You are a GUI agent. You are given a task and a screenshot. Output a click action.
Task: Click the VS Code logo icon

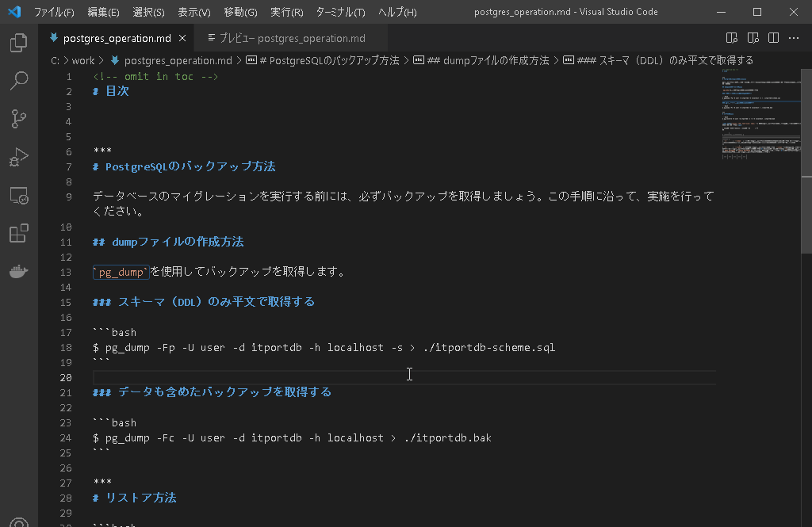14,11
